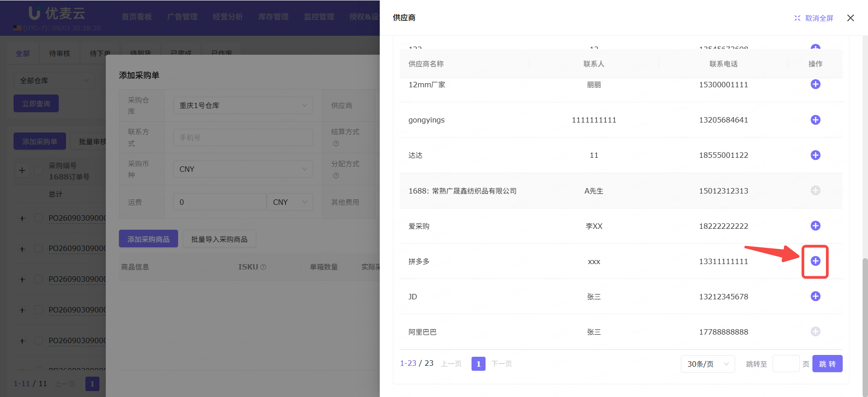868x397 pixels.
Task: Focus the 手机号 contact input
Action: (x=243, y=137)
